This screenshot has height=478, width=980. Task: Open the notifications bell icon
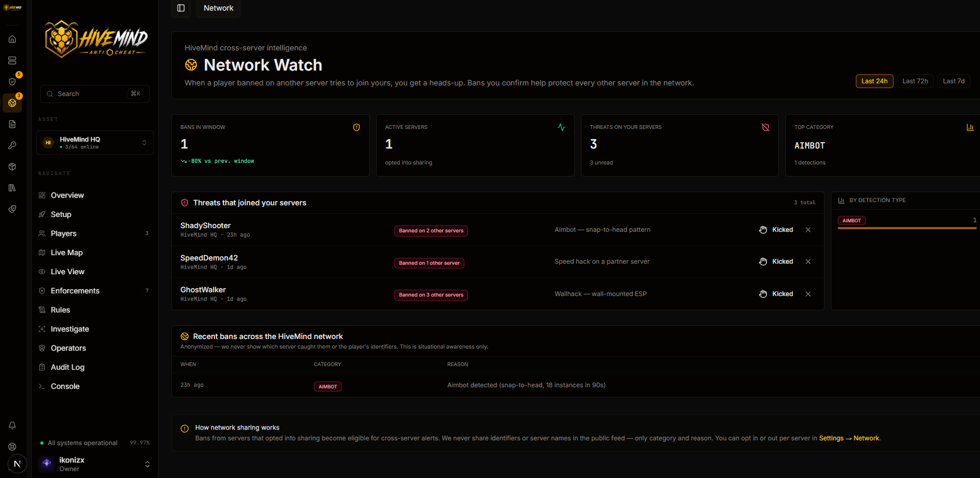[12, 425]
